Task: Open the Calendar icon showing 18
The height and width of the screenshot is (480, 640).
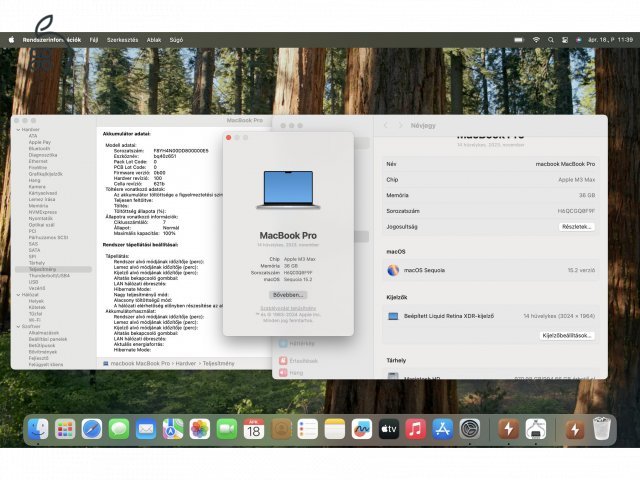Action: click(253, 429)
